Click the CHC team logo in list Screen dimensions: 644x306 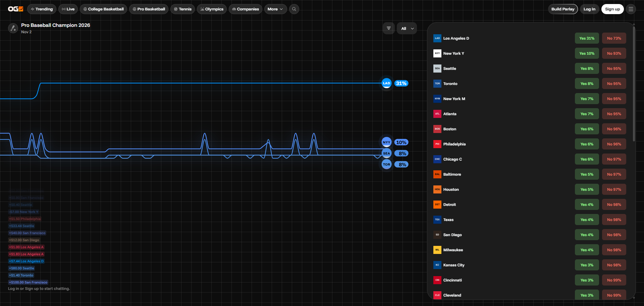click(437, 159)
